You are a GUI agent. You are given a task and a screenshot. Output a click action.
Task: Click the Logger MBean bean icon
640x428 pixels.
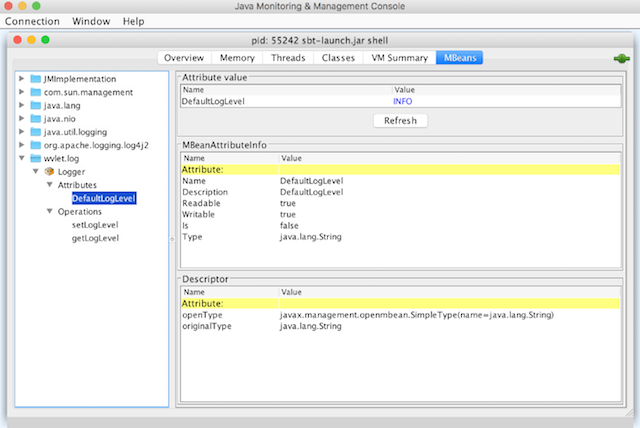[x=49, y=171]
